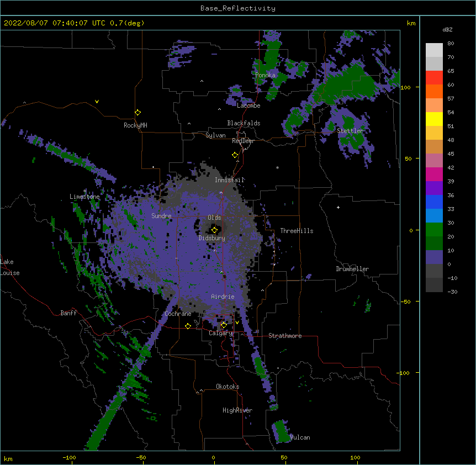Click the Strathmore label
Image resolution: width=476 pixels, height=465 pixels.
[x=285, y=336]
